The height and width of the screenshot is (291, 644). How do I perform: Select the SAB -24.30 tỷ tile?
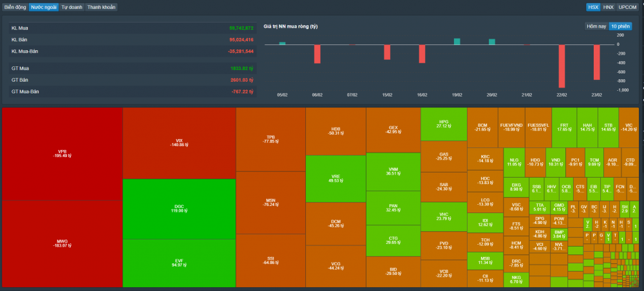tap(444, 187)
